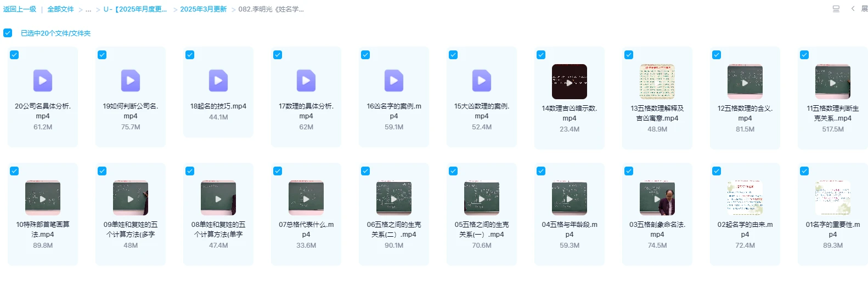Open the 2025年3月更新 breadcrumb folder
This screenshot has height=285, width=868.
[203, 9]
